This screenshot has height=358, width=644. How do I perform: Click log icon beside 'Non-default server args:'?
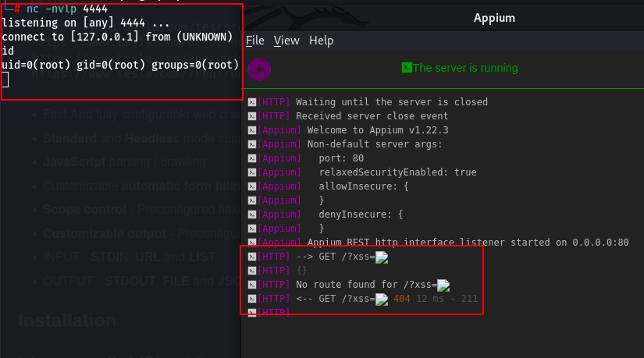tap(252, 144)
